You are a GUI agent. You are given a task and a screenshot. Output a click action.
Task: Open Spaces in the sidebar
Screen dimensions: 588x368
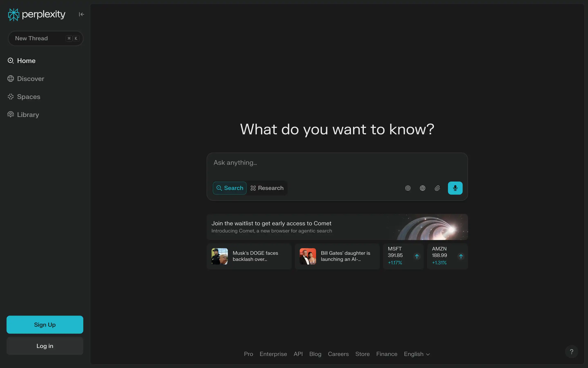(24, 97)
